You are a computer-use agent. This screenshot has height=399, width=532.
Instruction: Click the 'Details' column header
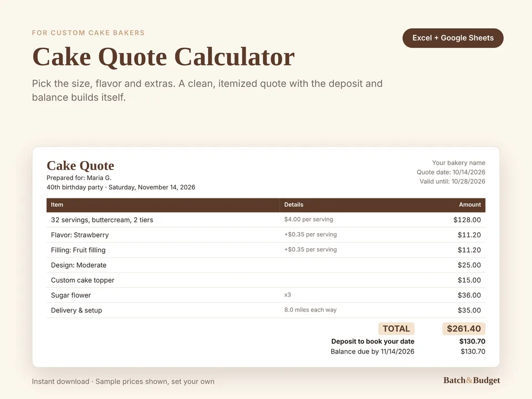(294, 204)
